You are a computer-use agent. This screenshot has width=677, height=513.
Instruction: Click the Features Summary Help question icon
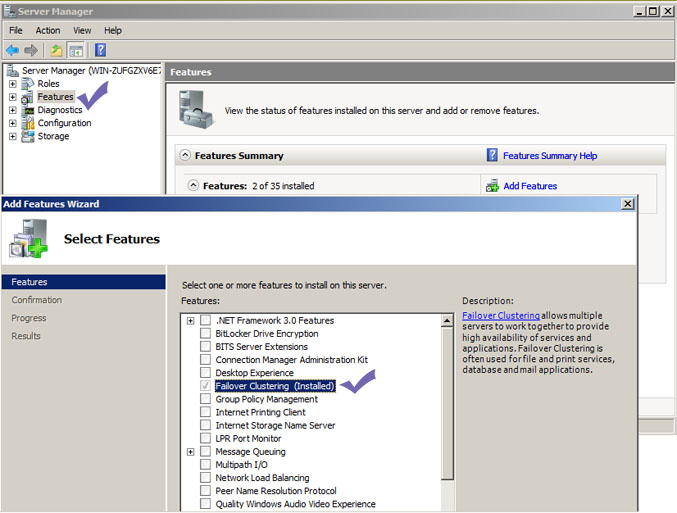click(492, 155)
